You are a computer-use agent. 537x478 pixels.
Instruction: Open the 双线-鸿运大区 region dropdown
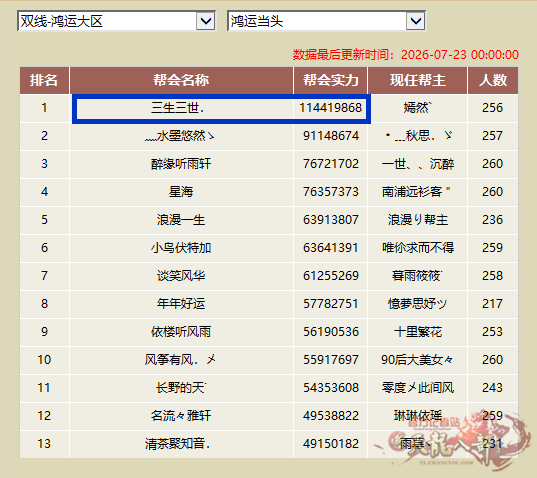click(116, 21)
